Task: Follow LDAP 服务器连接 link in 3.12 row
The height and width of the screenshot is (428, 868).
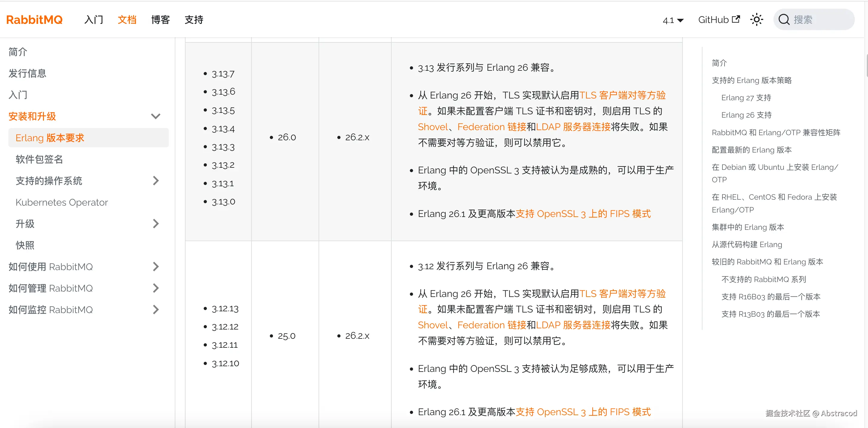Action: point(573,325)
